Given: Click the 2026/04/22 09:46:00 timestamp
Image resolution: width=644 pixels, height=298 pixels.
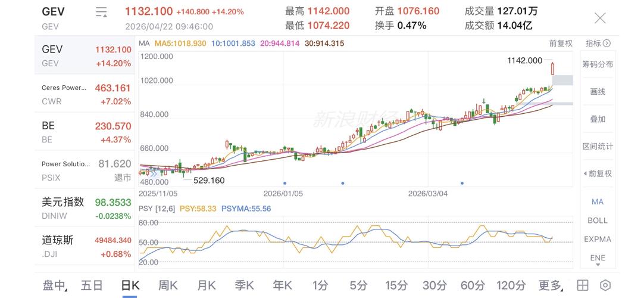Looking at the screenshot, I should pos(169,26).
